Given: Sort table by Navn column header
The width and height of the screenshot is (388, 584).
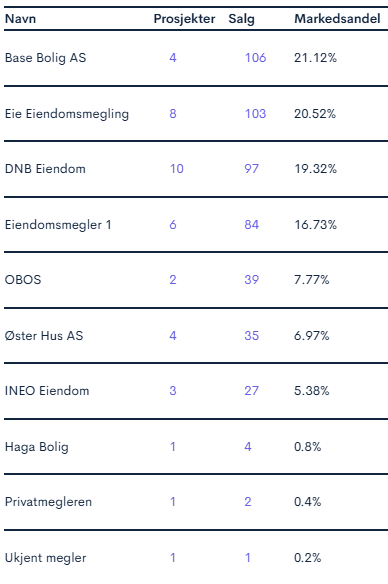Looking at the screenshot, I should click(x=20, y=19).
